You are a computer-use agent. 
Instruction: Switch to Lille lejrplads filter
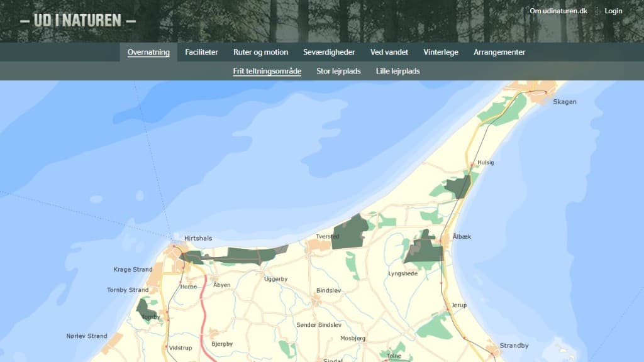[x=397, y=71]
